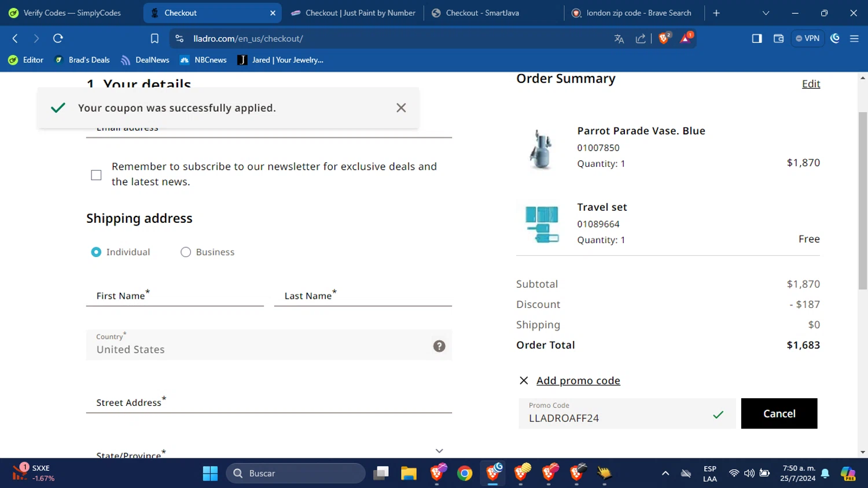Click Edit link in Order Summary

811,84
